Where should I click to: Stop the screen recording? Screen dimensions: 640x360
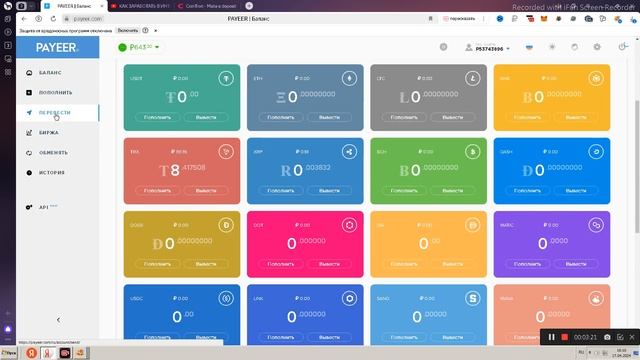pos(564,337)
